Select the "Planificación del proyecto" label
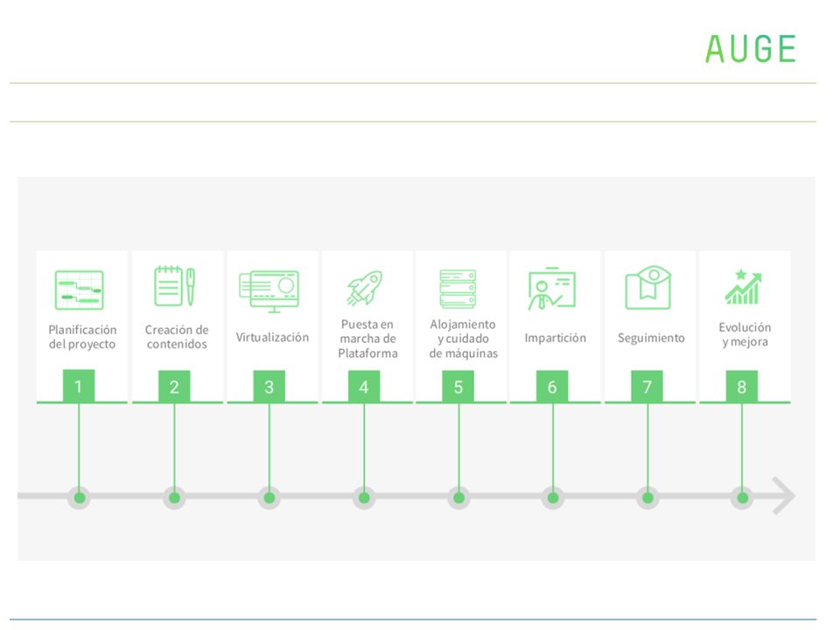This screenshot has width=840, height=630. click(x=82, y=337)
